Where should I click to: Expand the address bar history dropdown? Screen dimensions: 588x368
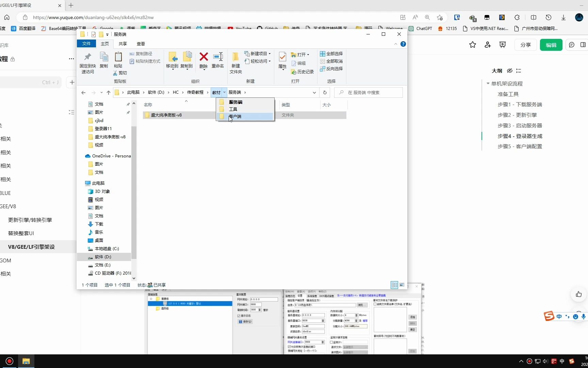point(314,92)
